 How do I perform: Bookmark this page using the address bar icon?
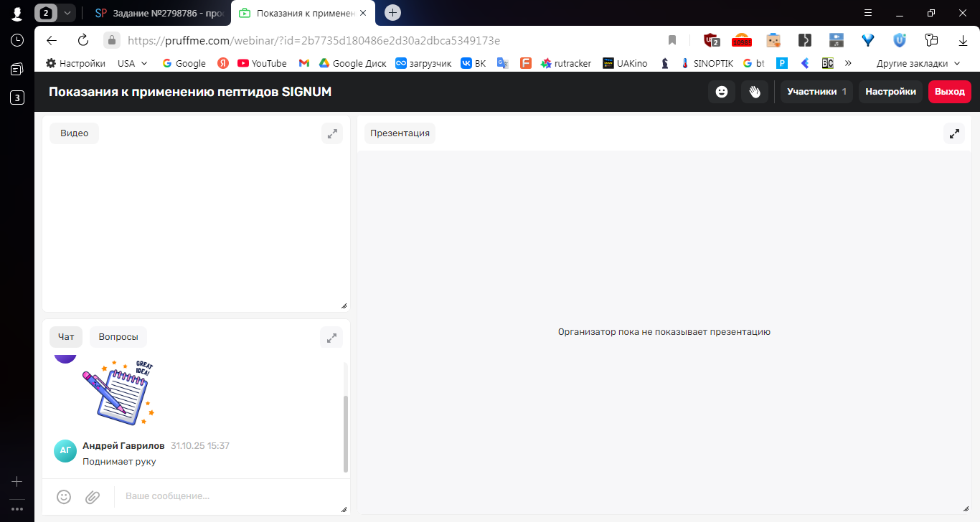(x=672, y=40)
